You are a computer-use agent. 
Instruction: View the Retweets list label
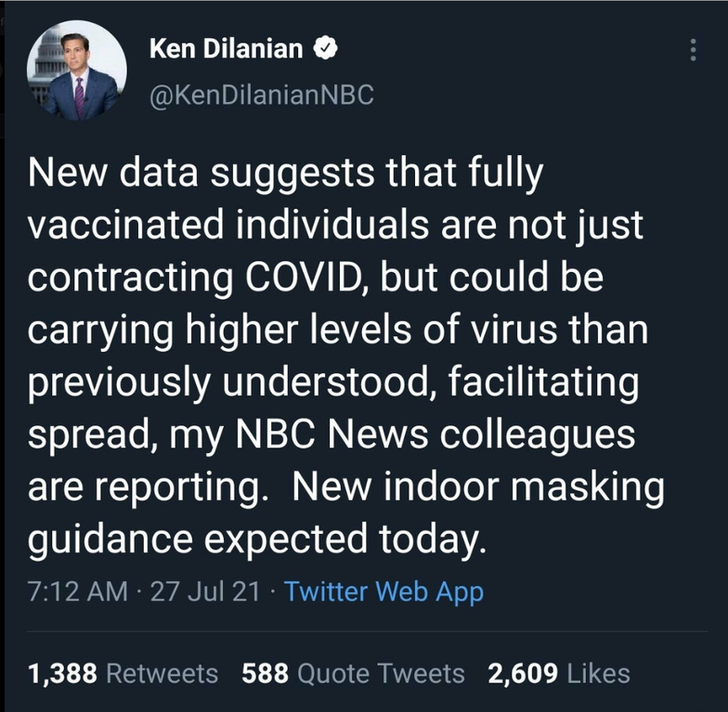162,673
